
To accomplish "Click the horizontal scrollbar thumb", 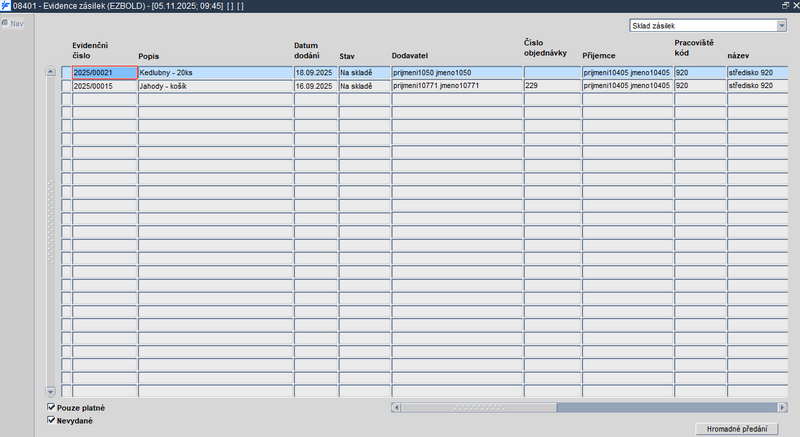I will [479, 407].
